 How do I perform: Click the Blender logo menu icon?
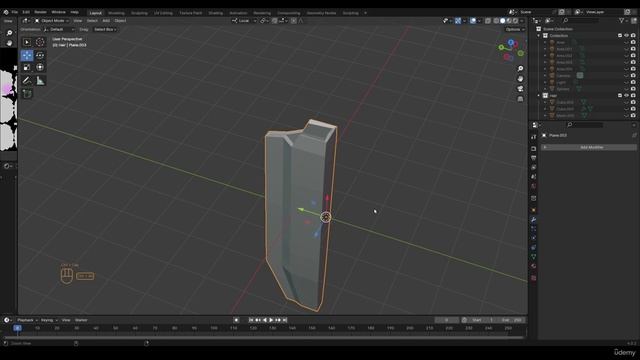(6, 12)
